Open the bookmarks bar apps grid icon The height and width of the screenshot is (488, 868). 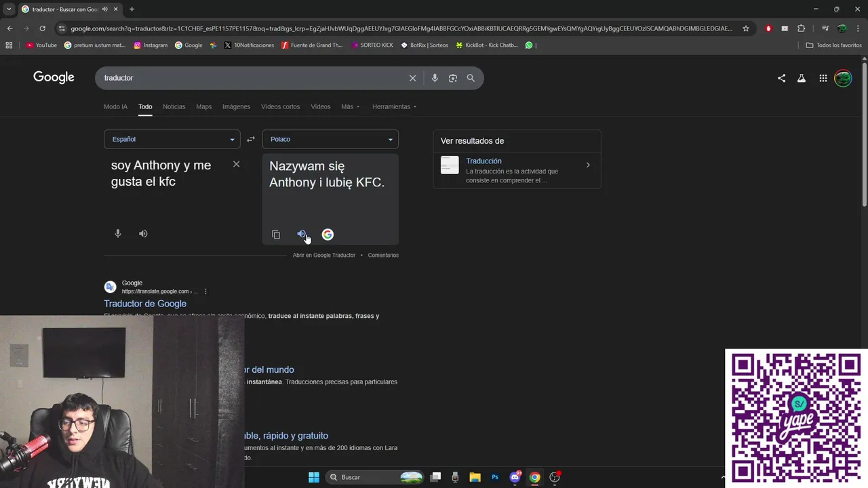click(x=9, y=45)
